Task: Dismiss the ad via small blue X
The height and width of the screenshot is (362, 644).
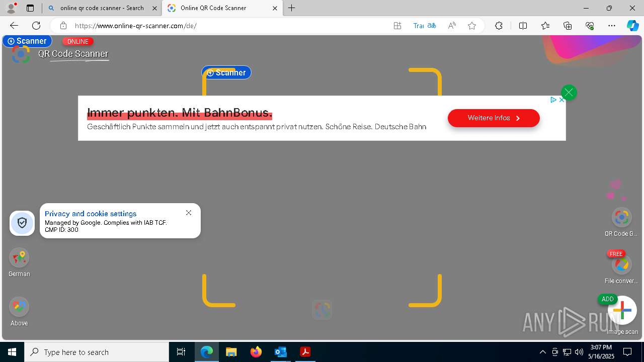Action: click(x=561, y=100)
